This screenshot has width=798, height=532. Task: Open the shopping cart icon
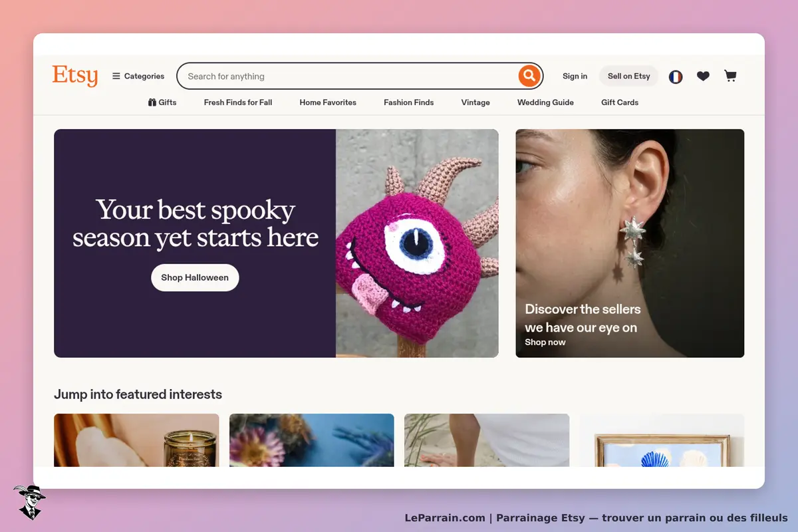coord(730,76)
